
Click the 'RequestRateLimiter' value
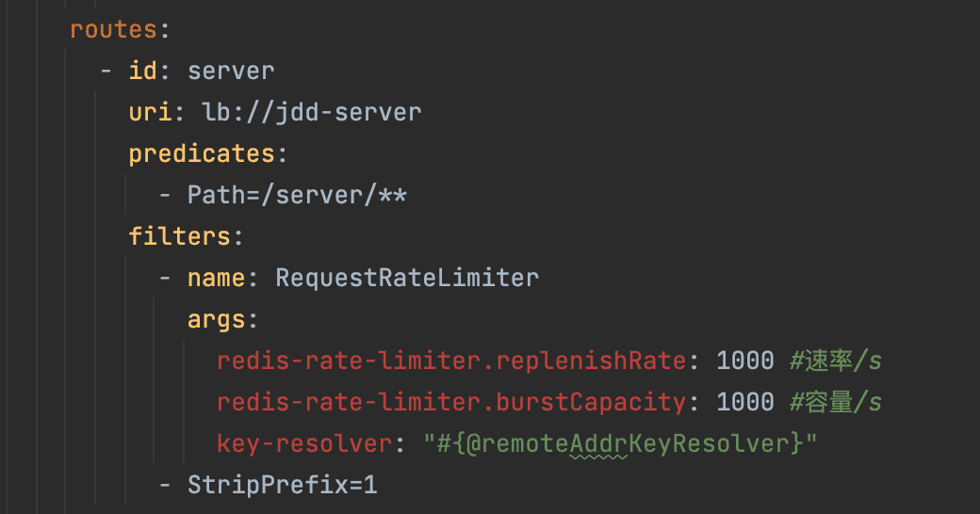point(407,278)
